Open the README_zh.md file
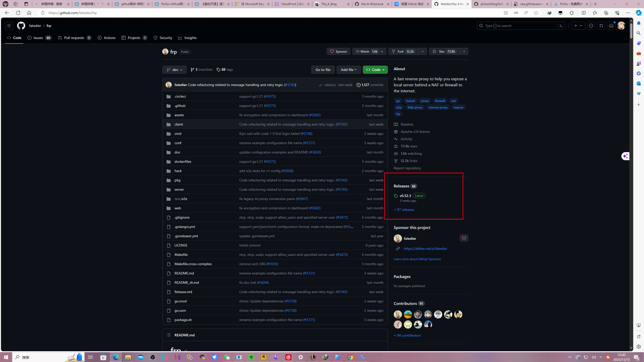 pos(186,283)
